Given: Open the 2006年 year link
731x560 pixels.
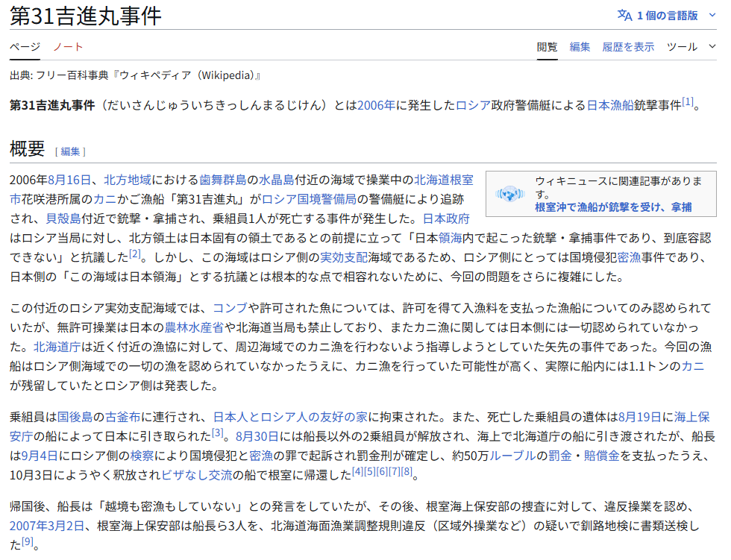Looking at the screenshot, I should pos(376,105).
